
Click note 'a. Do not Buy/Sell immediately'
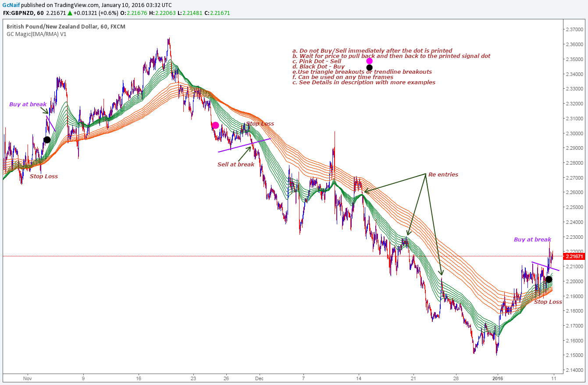tap(372, 51)
